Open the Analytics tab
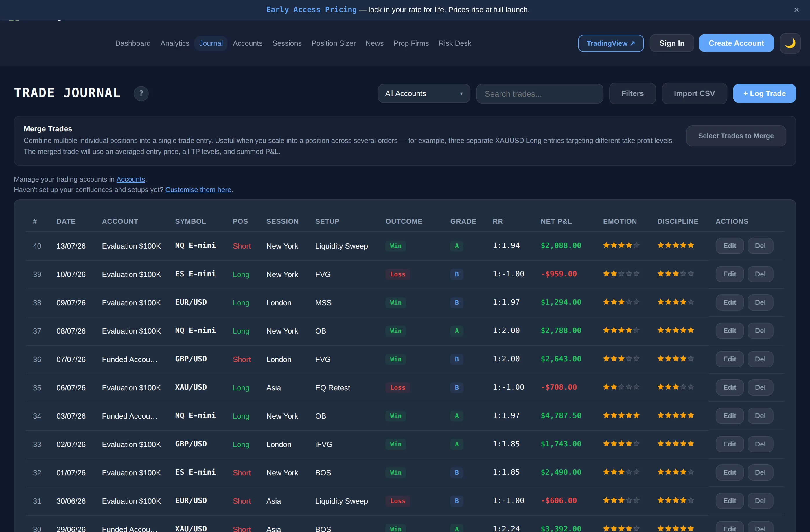This screenshot has width=810, height=532. (175, 43)
